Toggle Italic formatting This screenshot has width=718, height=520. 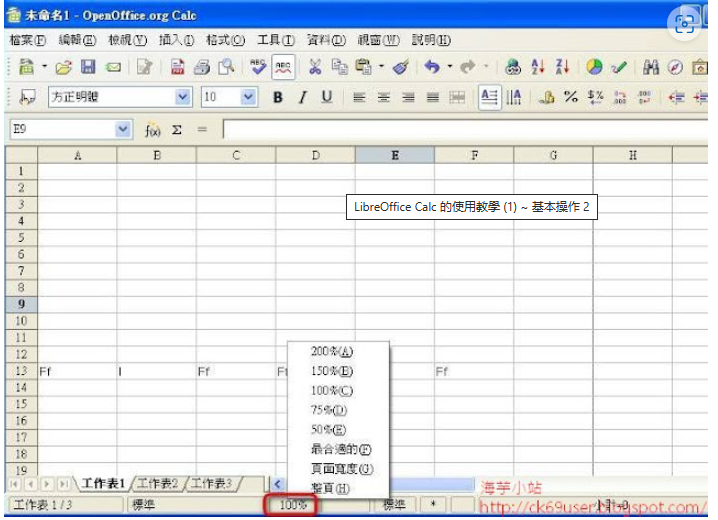[x=302, y=97]
